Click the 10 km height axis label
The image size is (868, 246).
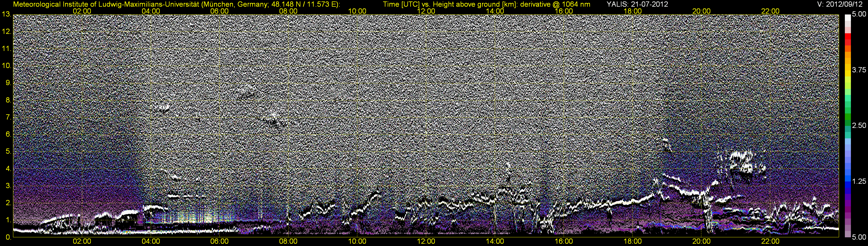tap(6, 66)
